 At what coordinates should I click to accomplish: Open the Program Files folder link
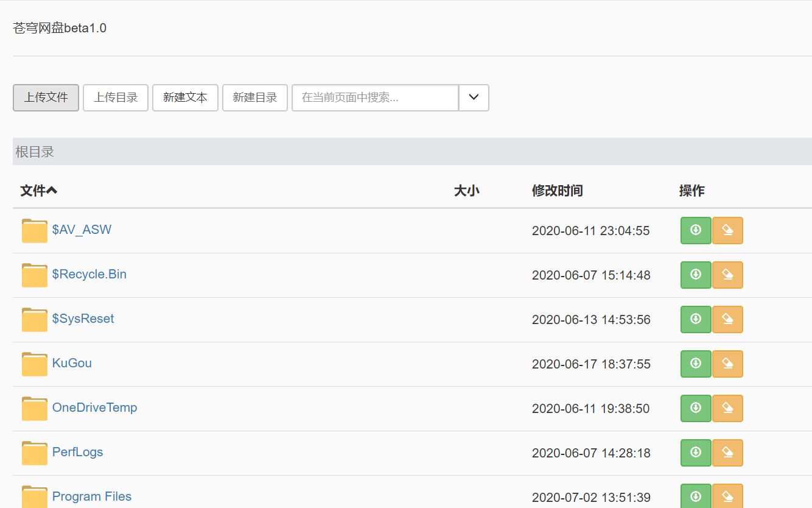(92, 496)
